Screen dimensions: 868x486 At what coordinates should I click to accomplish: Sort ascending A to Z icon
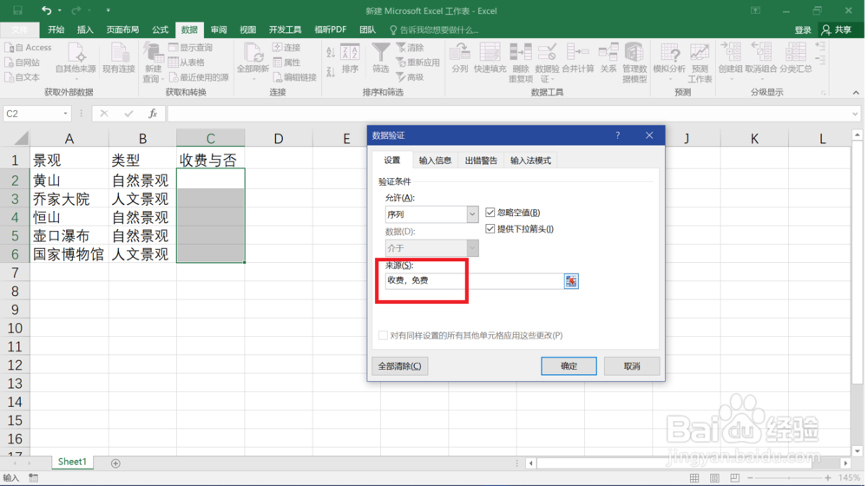click(x=331, y=53)
